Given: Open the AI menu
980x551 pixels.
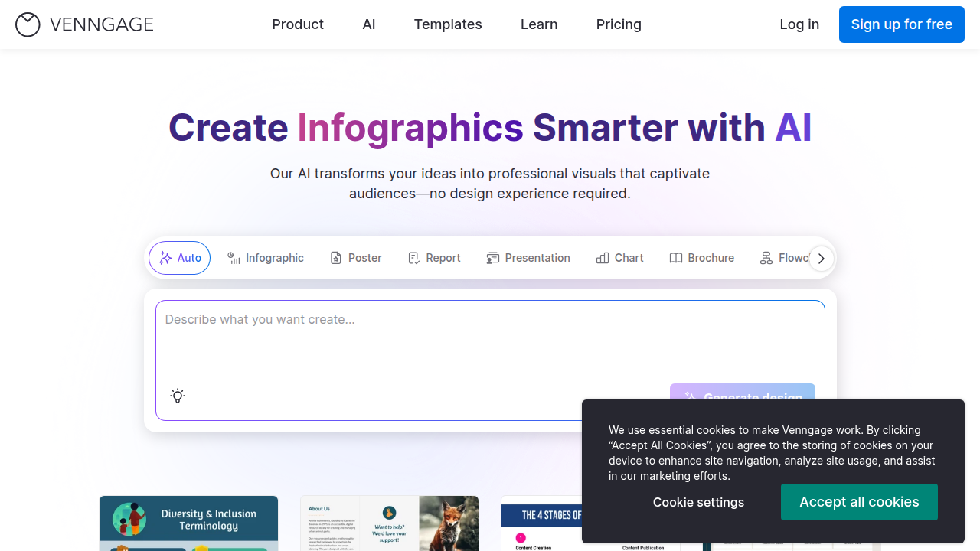Looking at the screenshot, I should click(x=369, y=24).
